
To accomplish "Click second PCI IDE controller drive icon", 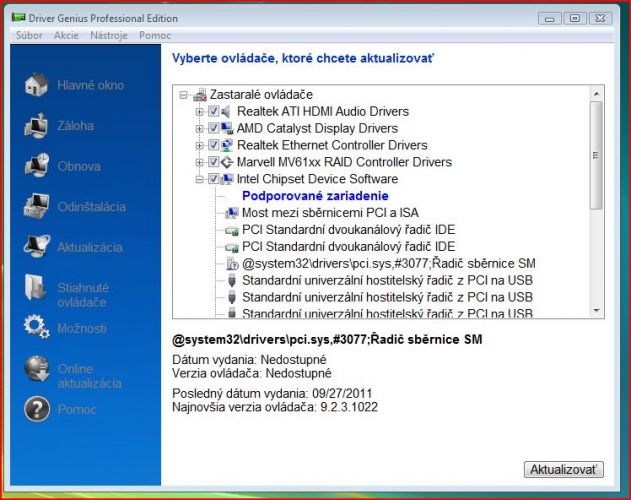I will click(x=231, y=247).
